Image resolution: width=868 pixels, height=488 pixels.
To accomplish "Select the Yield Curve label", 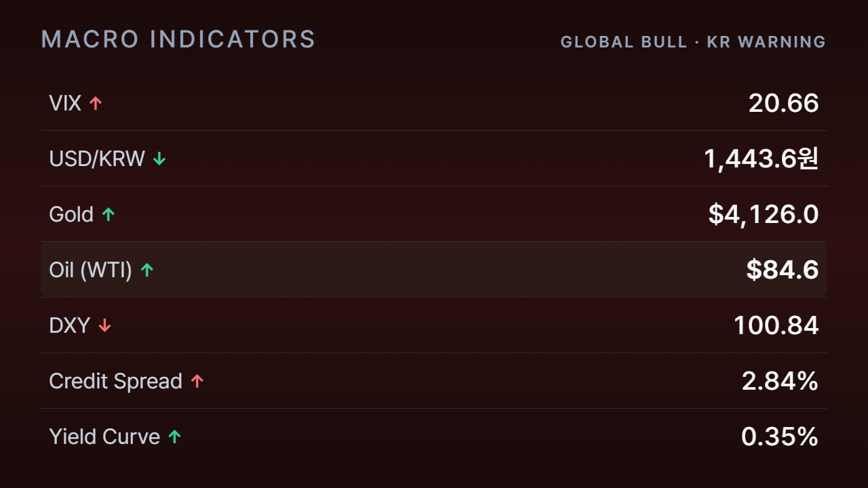I will click(104, 436).
